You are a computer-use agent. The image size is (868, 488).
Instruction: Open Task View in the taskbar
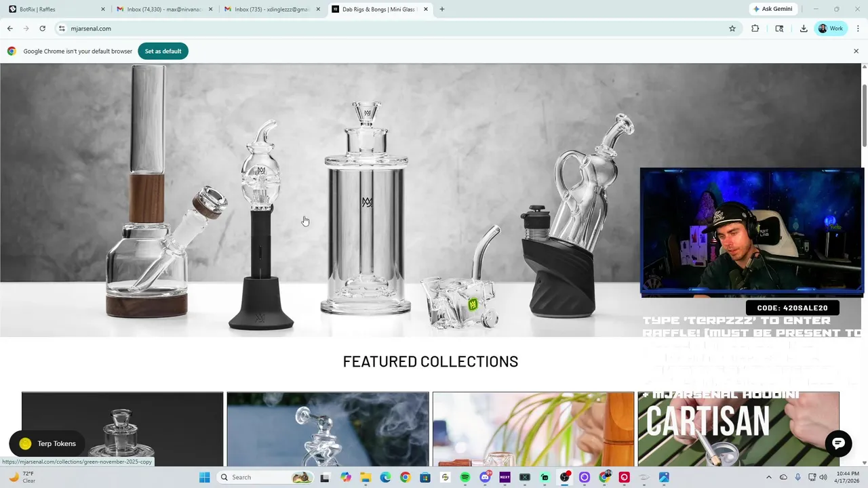coord(325,477)
